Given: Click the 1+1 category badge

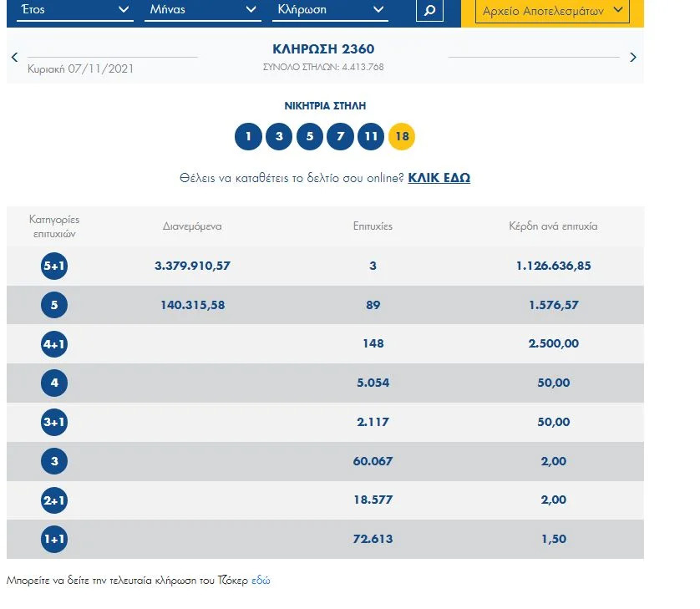Looking at the screenshot, I should tap(53, 539).
